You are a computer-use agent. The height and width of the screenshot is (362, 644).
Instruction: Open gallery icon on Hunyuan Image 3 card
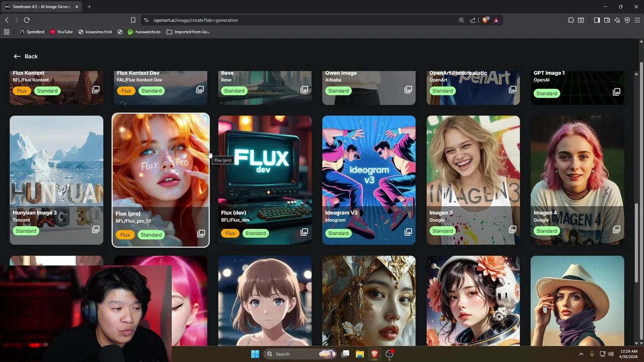point(96,229)
